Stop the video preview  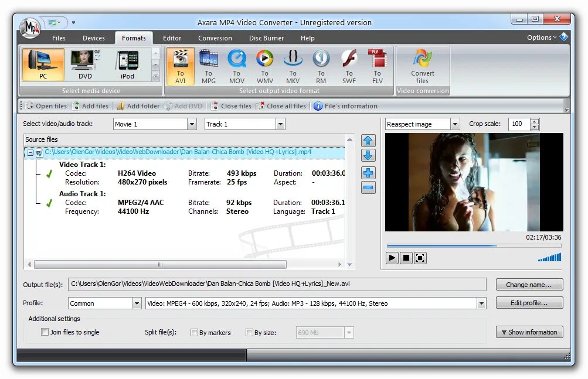tap(406, 258)
